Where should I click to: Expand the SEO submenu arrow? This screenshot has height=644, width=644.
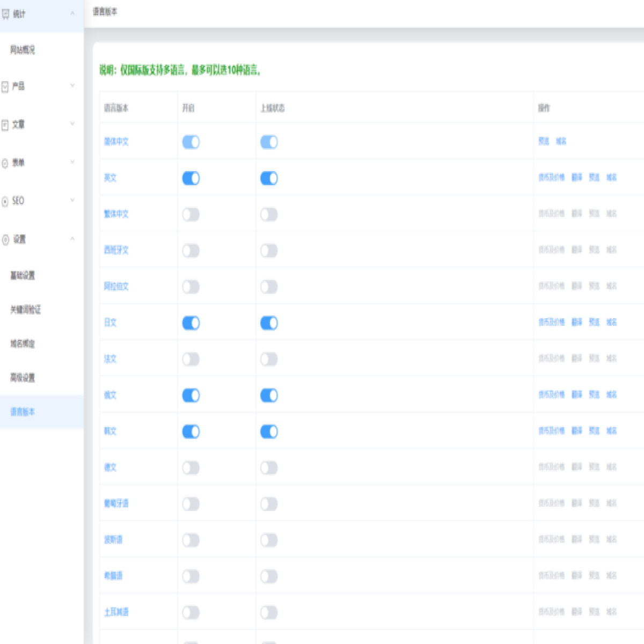click(x=72, y=200)
